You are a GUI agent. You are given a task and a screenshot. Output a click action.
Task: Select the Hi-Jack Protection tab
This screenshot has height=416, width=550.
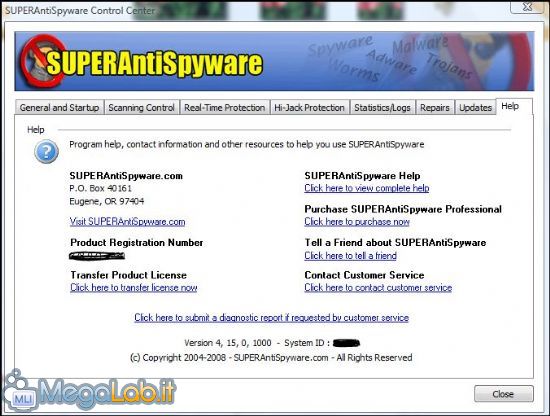coord(309,108)
